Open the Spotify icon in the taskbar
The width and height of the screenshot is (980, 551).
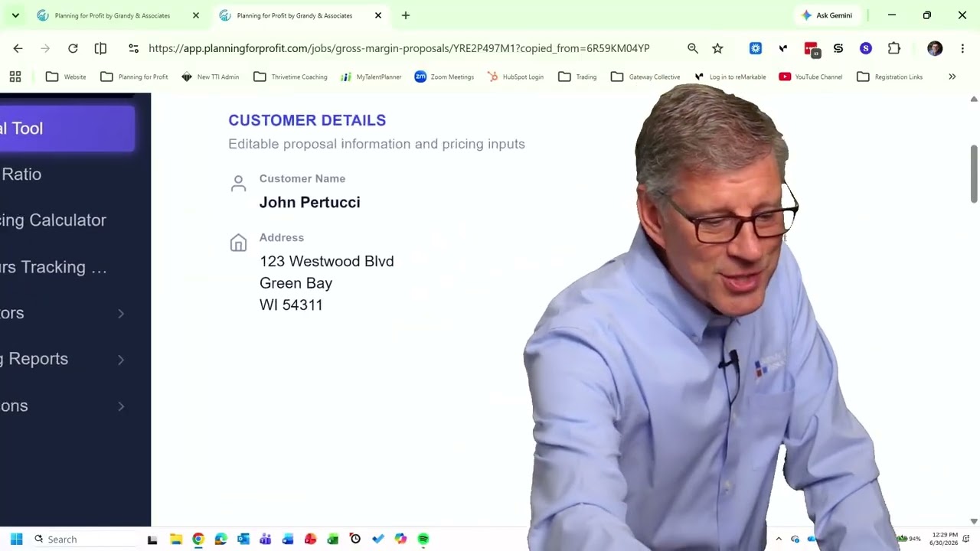coord(423,539)
